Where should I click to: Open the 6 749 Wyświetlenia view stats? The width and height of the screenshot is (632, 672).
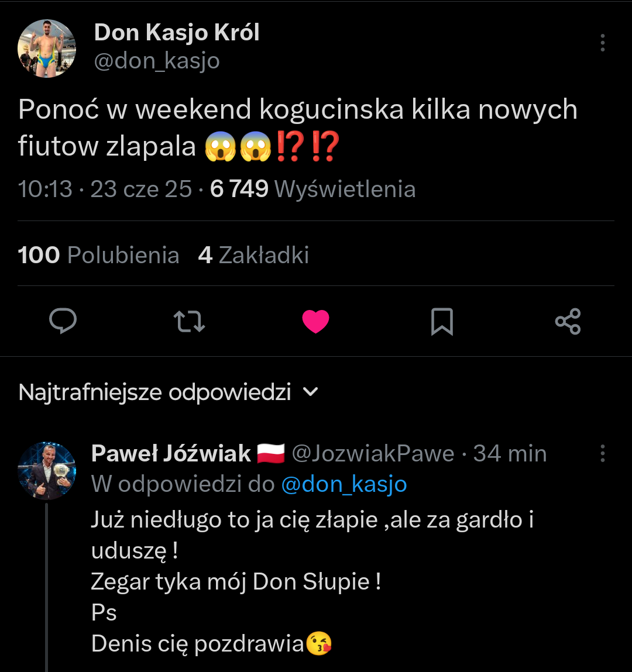312,189
